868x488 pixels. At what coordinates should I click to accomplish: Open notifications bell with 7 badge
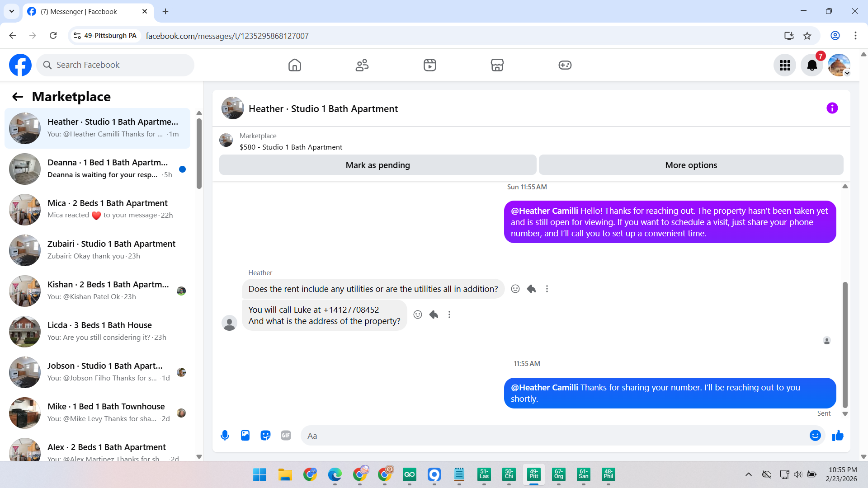click(812, 66)
